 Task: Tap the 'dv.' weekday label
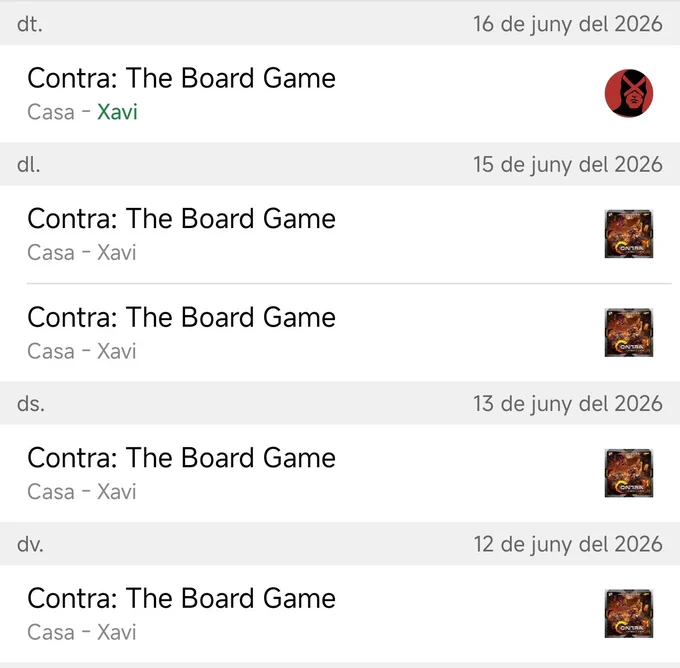click(30, 544)
